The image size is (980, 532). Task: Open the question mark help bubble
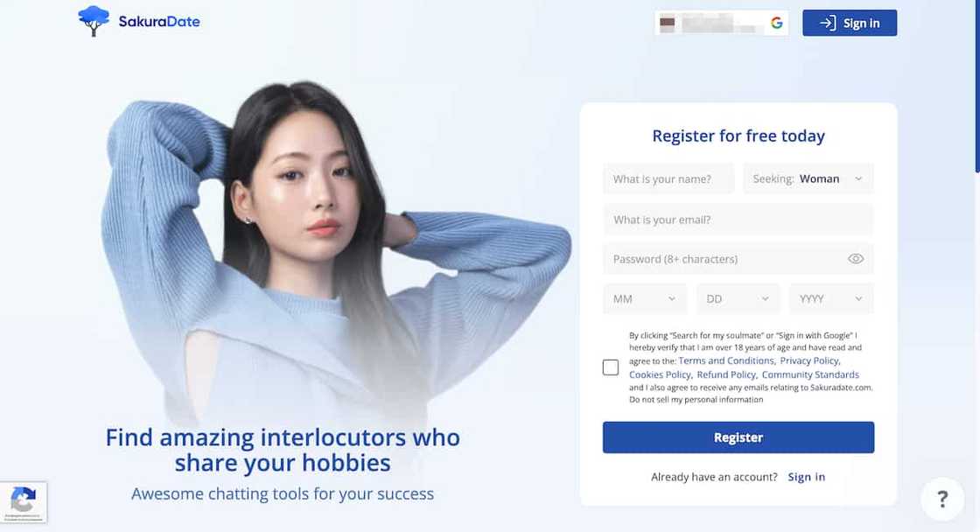coord(942,499)
